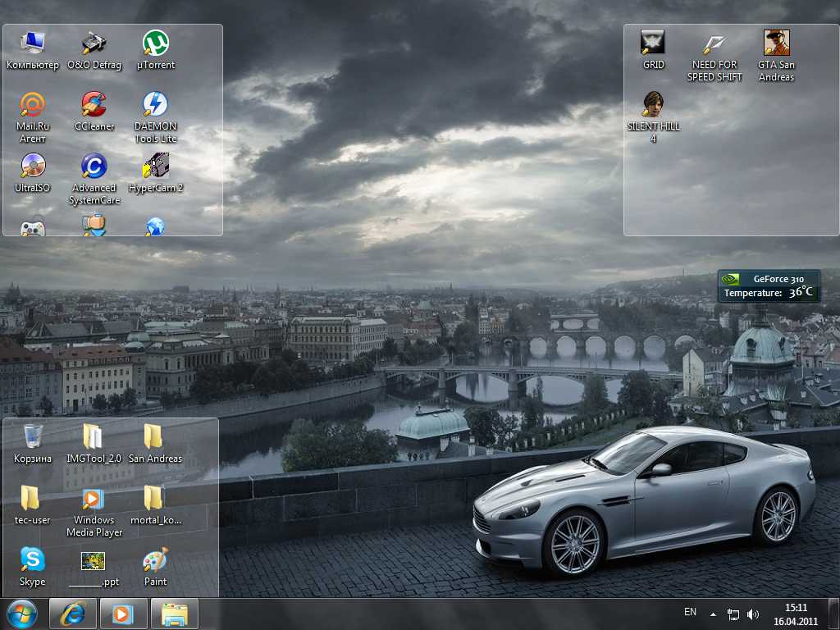The height and width of the screenshot is (630, 840).
Task: Open Mail.Ru Агент shortcut
Action: coord(33,105)
